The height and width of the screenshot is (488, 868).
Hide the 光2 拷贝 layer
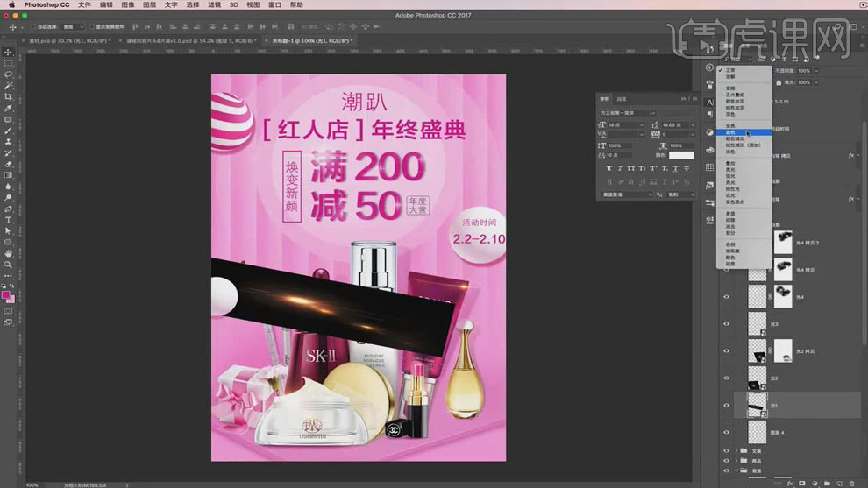(x=726, y=351)
